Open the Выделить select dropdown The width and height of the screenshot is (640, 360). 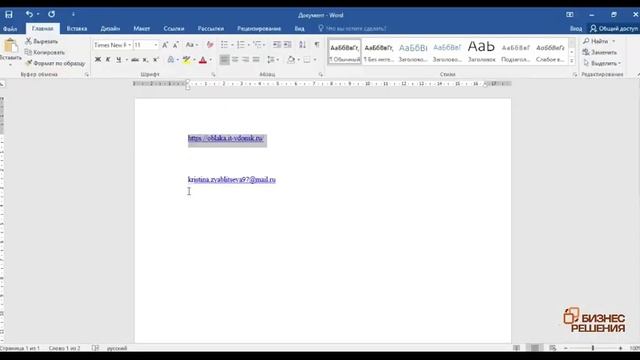coord(602,63)
